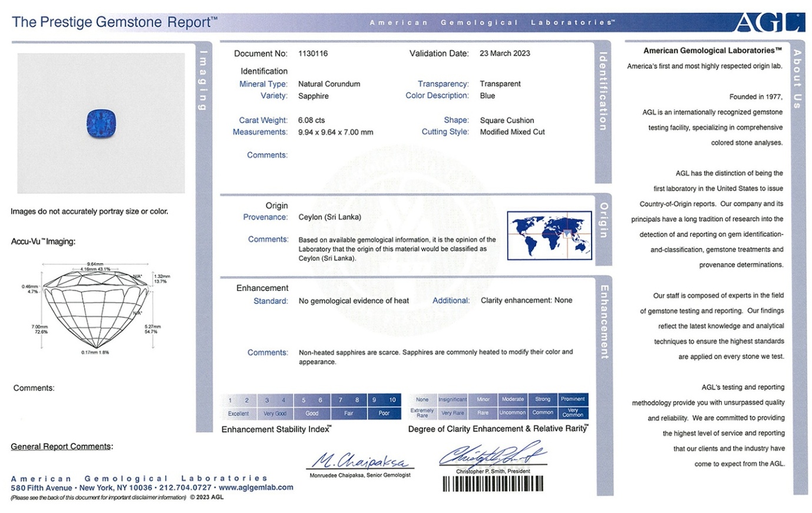Click Christopher P. Smith's signature
This screenshot has height=513, width=812.
(x=492, y=455)
